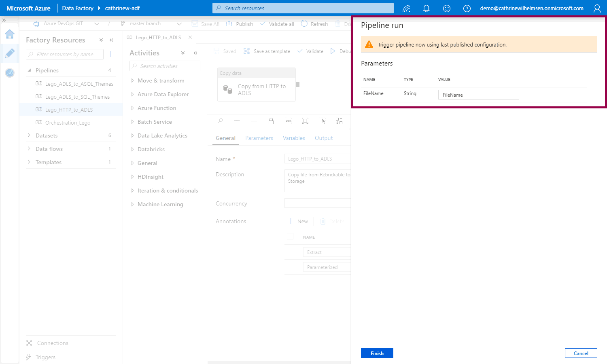Open the feedback smiley icon
Image resolution: width=607 pixels, height=364 pixels.
click(446, 8)
